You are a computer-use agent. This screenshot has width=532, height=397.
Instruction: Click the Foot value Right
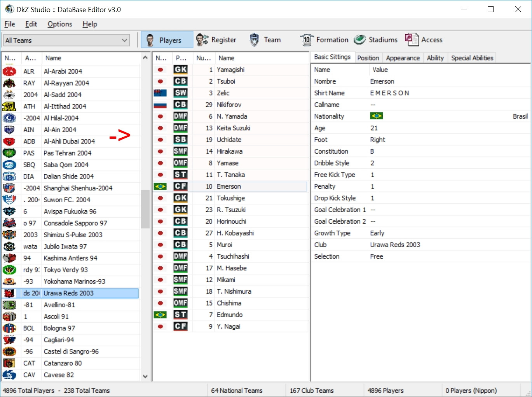(377, 140)
